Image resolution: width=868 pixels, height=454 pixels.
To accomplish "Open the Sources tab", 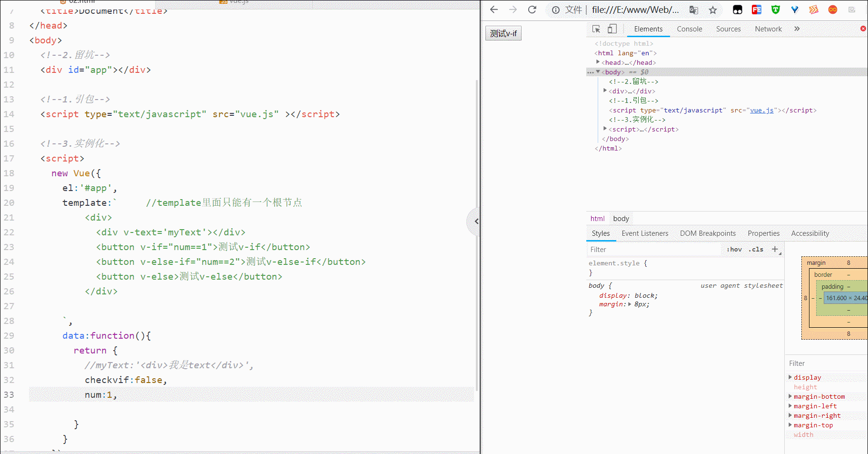I will (x=728, y=29).
